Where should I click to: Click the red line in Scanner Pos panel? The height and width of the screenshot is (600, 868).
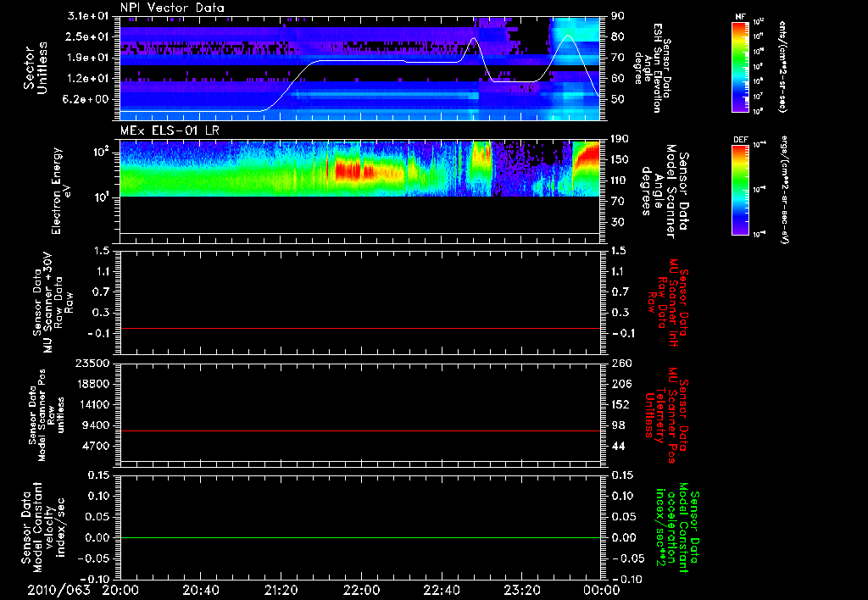coord(359,431)
